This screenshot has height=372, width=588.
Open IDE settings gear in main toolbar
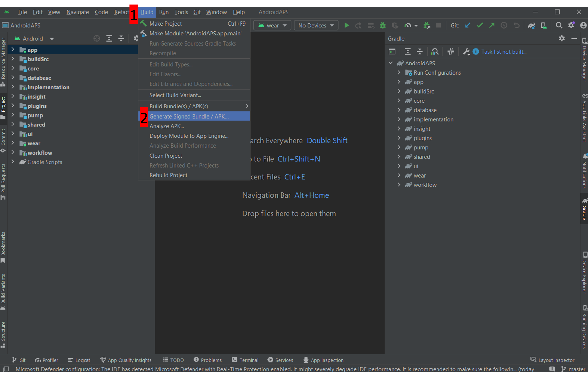click(571, 25)
